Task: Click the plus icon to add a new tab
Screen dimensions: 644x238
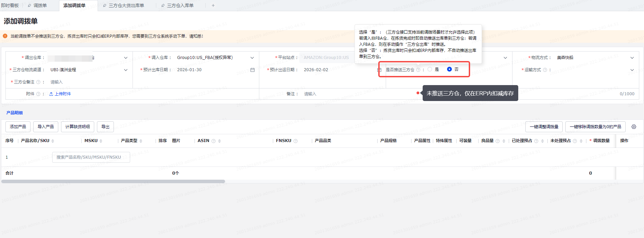Action: click(213, 5)
